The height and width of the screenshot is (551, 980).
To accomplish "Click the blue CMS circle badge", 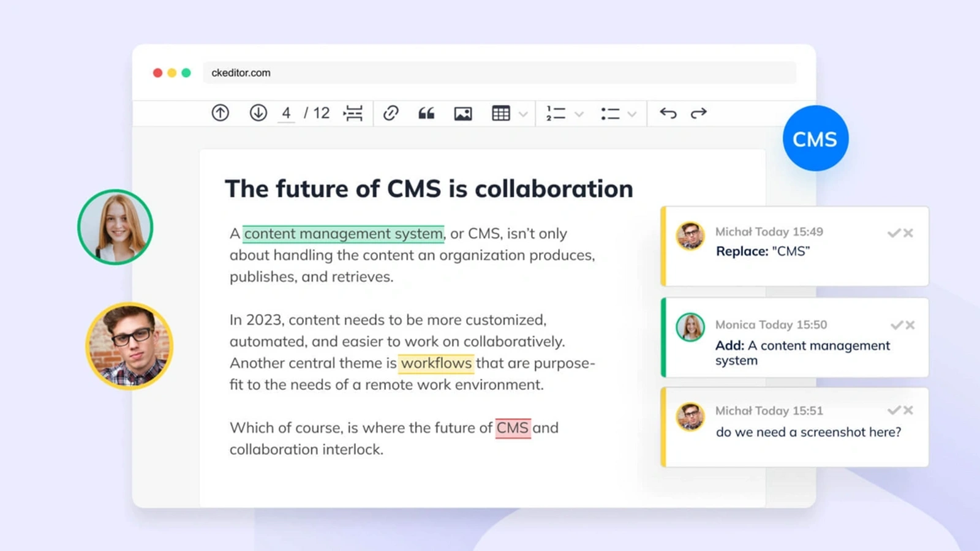I will (815, 138).
